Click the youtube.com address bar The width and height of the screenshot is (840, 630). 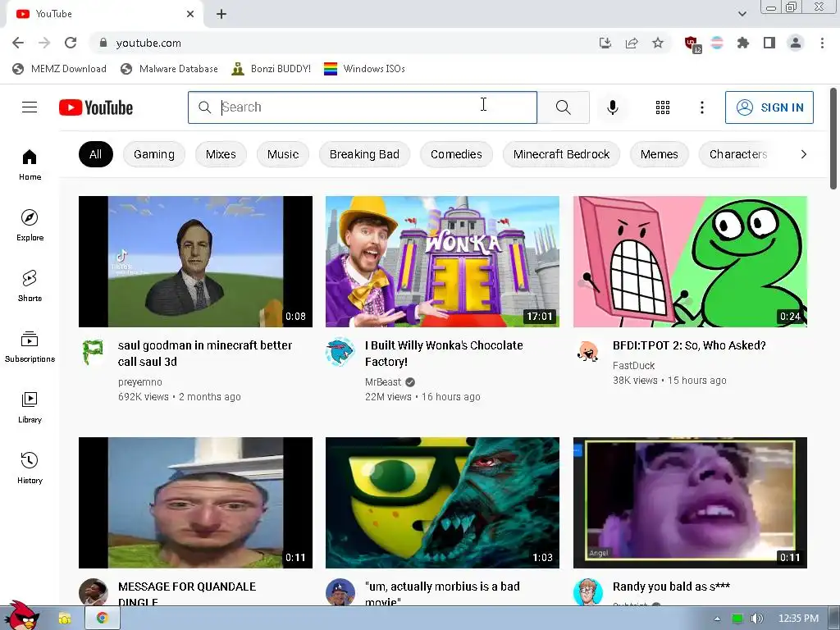[343, 43]
